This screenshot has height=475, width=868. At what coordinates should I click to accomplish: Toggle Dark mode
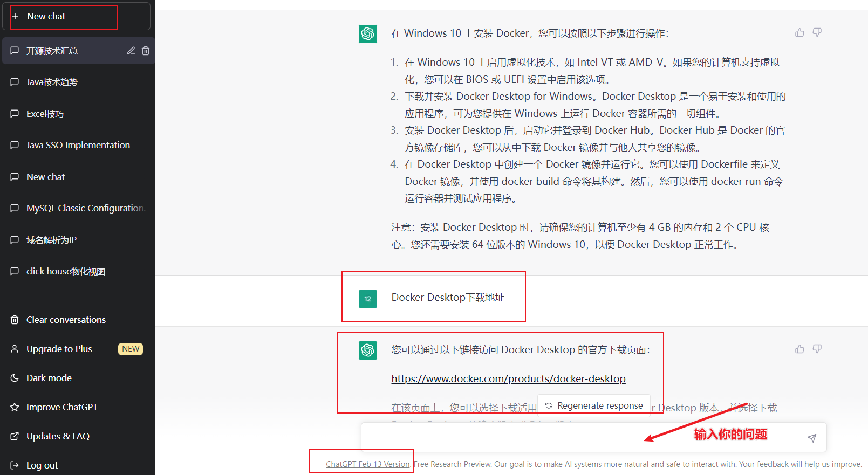[x=78, y=378]
